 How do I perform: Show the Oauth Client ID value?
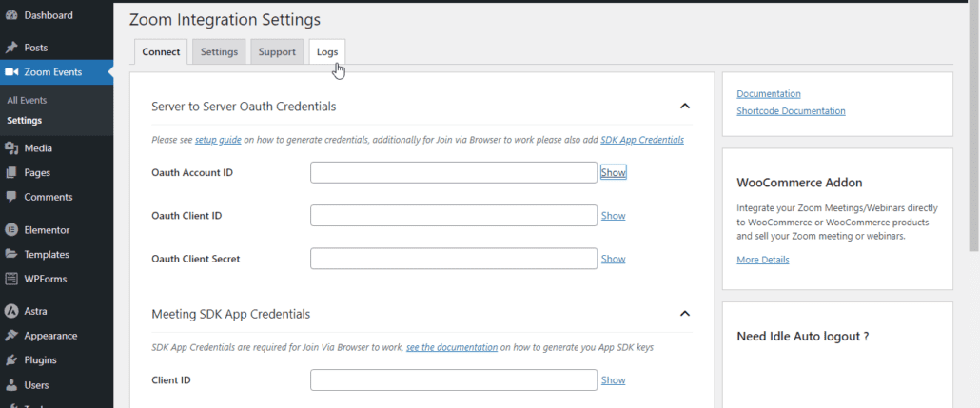coord(613,216)
